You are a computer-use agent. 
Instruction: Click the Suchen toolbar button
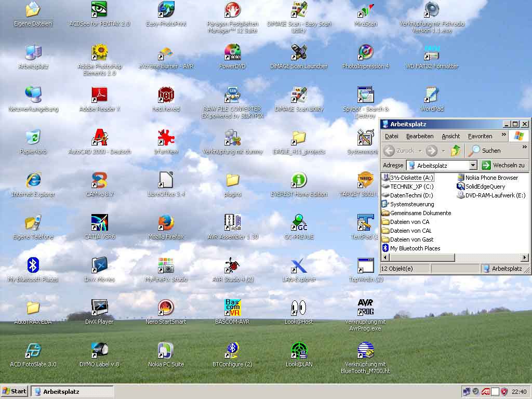pyautogui.click(x=485, y=151)
